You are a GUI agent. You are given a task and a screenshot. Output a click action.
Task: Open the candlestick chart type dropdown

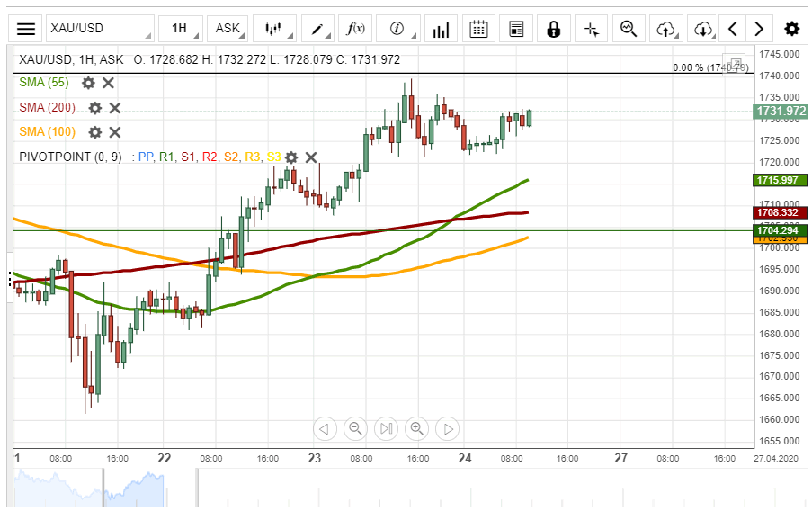(x=274, y=29)
